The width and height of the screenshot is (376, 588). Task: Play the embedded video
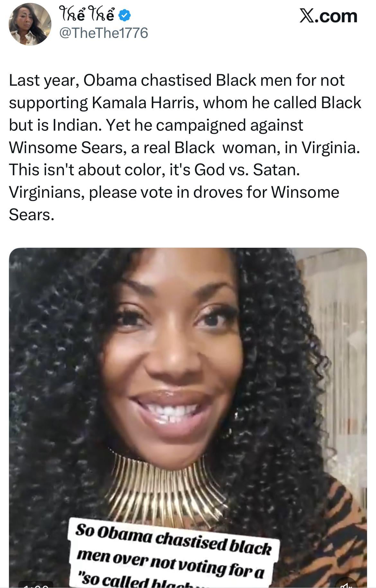188,418
